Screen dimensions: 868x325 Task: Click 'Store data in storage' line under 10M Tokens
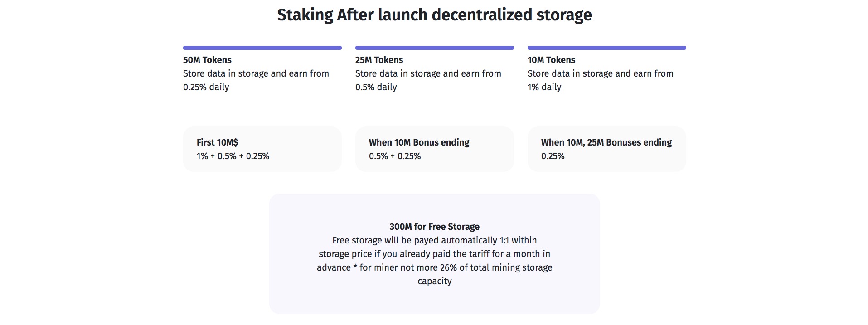point(600,73)
